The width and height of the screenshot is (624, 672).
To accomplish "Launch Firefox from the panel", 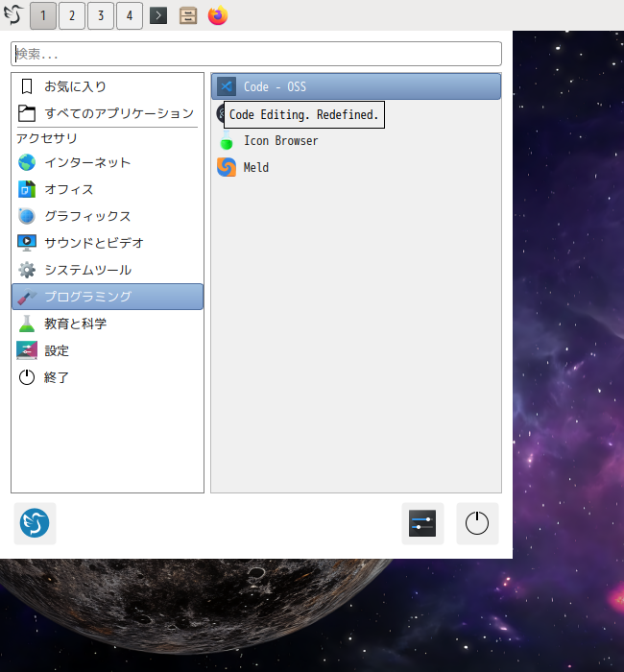I will coord(218,15).
